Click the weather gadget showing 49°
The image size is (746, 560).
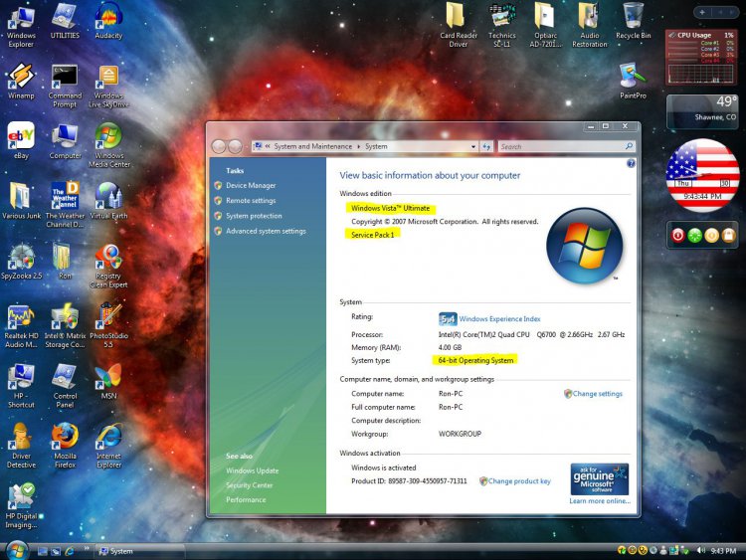pyautogui.click(x=702, y=111)
